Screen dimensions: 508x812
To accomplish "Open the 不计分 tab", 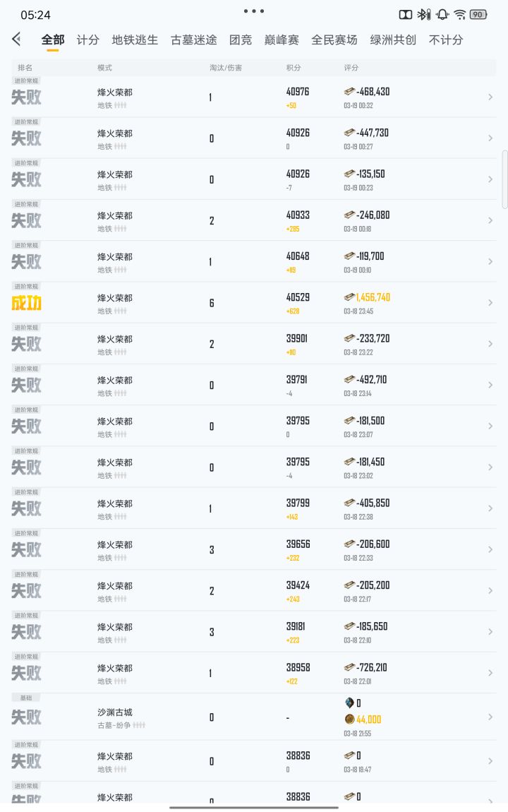I will coord(446,40).
